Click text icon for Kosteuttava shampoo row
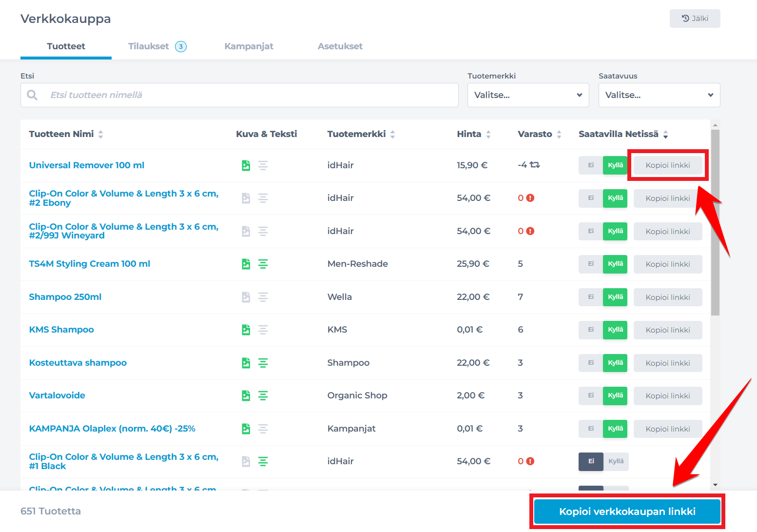Screen dimensions: 757x532 [x=263, y=363]
